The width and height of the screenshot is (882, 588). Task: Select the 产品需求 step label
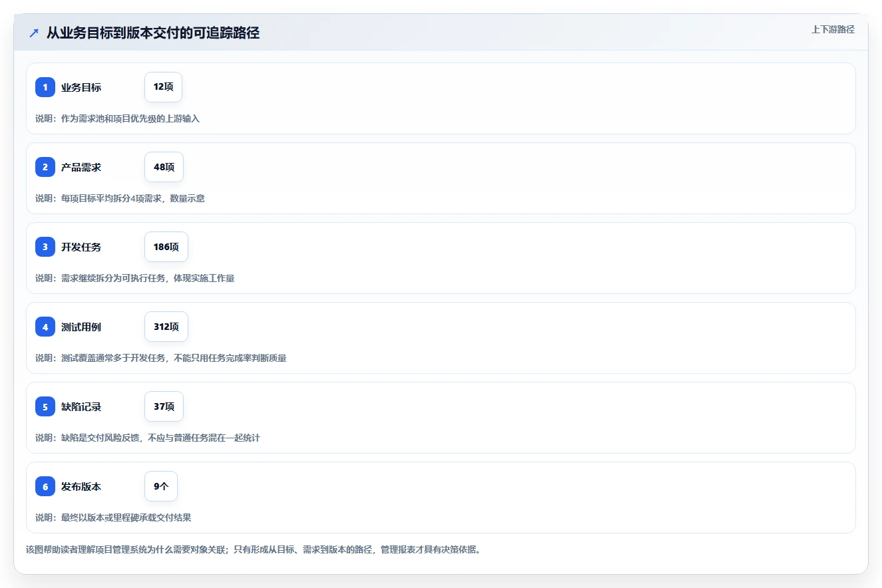[x=81, y=167]
